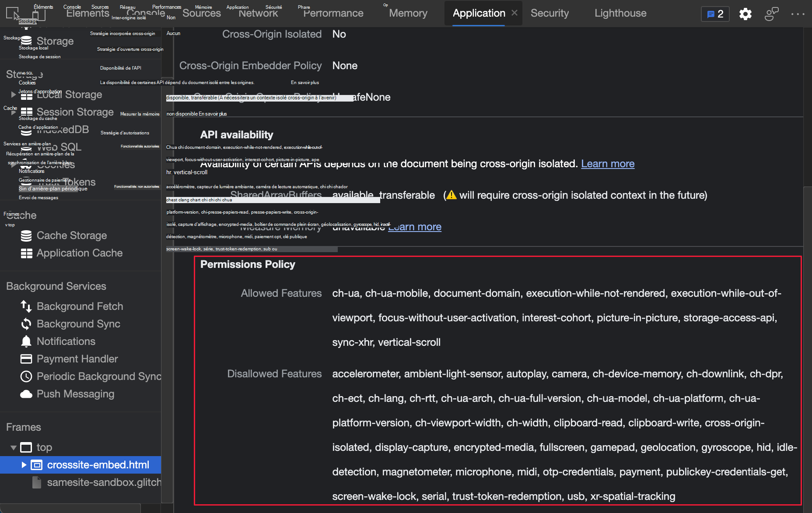The height and width of the screenshot is (513, 812).
Task: Open Background Sync service
Action: pos(78,324)
